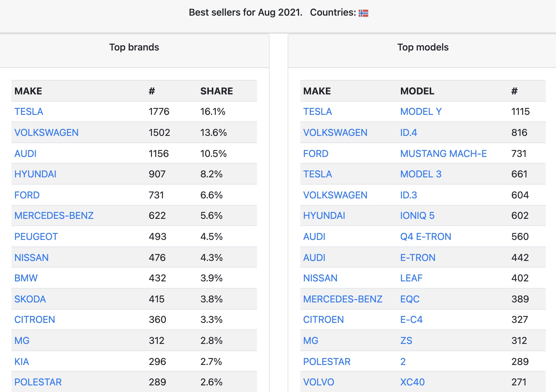Select the MUSTANG MACH-E model link

coord(443,154)
